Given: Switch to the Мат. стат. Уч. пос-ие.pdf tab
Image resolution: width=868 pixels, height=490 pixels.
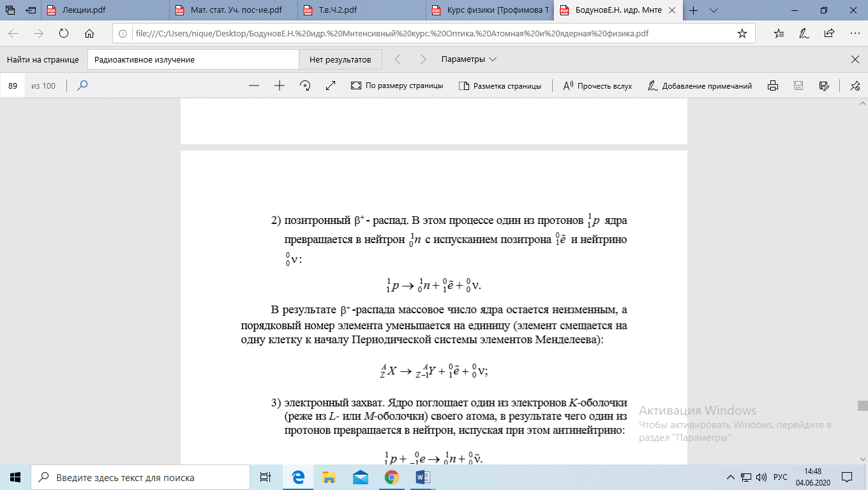Looking at the screenshot, I should click(x=234, y=10).
